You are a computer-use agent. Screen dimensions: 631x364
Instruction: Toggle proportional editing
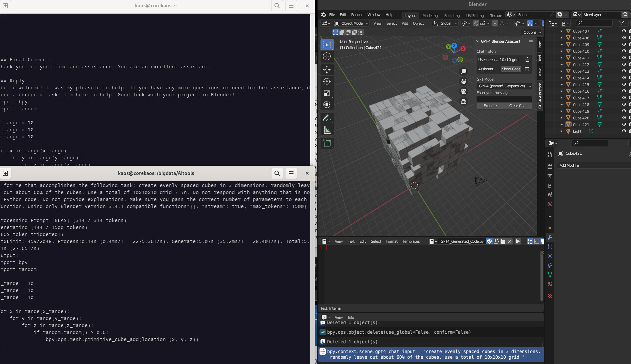click(495, 23)
